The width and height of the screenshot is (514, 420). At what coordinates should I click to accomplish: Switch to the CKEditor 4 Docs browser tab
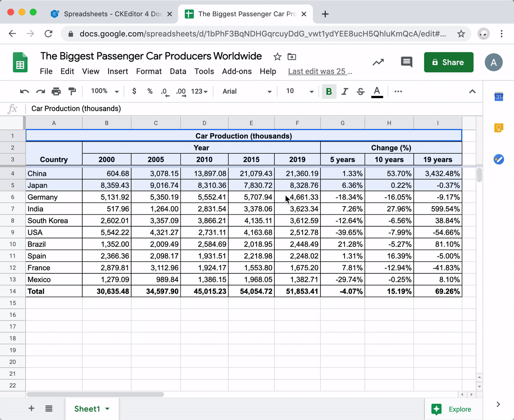click(x=112, y=14)
